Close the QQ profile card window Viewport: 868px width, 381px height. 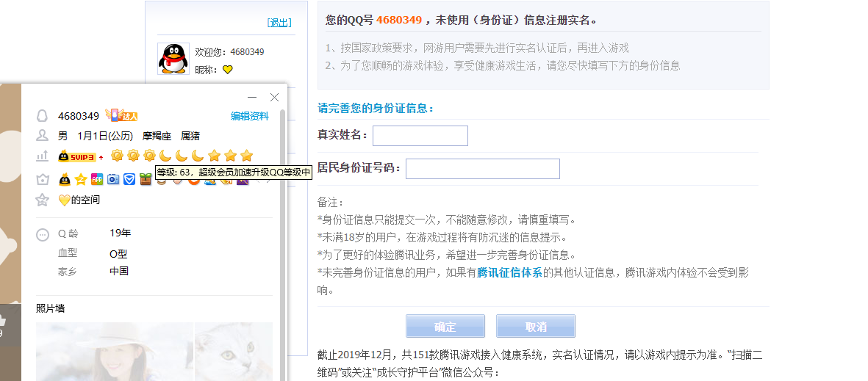(274, 98)
